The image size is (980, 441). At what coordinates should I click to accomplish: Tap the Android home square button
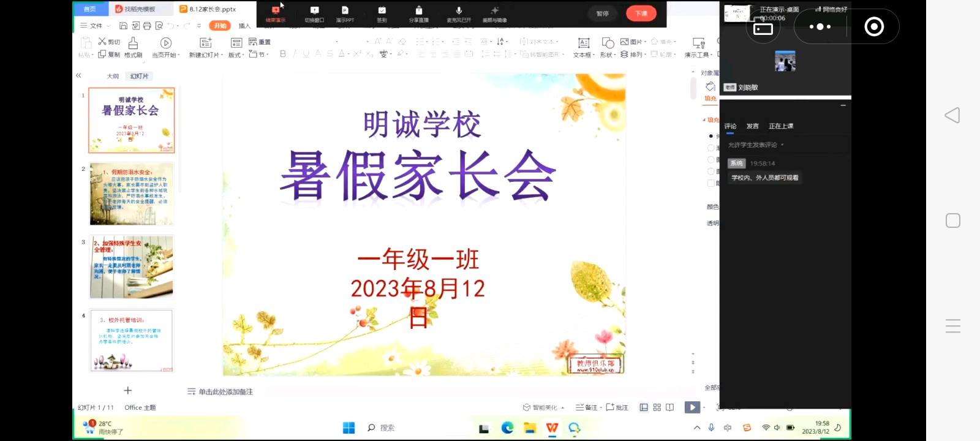tap(953, 221)
